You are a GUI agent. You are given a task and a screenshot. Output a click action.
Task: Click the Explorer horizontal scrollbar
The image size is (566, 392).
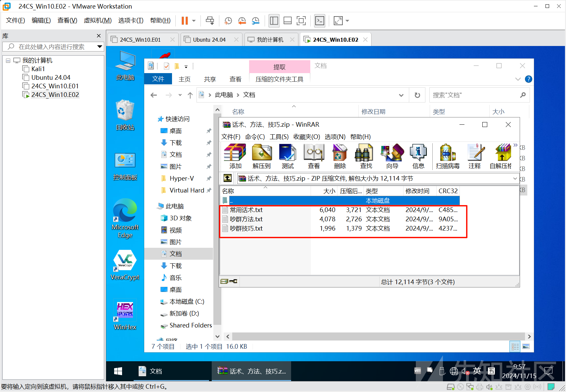[378, 336]
